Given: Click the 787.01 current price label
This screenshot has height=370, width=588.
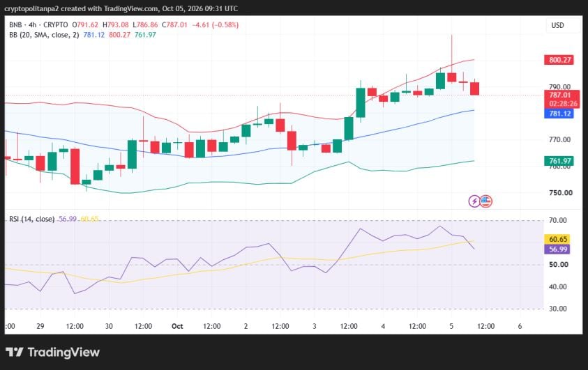Looking at the screenshot, I should tap(560, 95).
